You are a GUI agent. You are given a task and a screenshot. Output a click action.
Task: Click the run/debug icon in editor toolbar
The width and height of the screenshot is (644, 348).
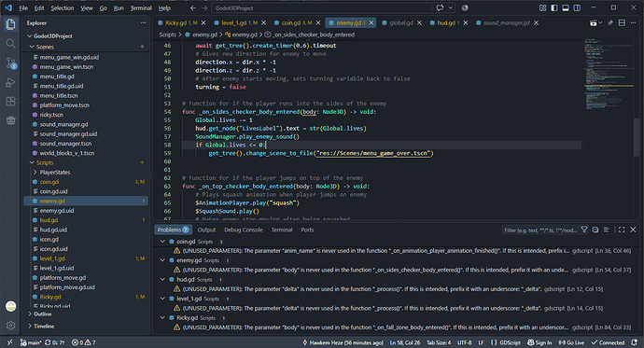[593, 23]
